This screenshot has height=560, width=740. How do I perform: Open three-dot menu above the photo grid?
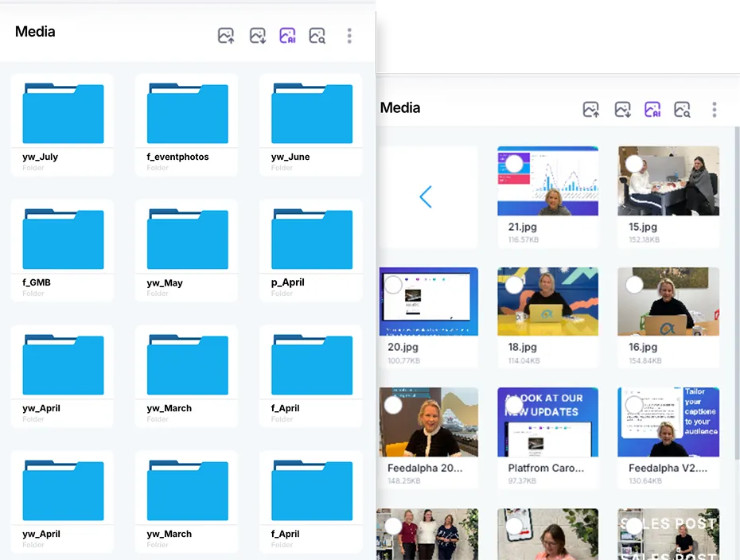point(715,110)
